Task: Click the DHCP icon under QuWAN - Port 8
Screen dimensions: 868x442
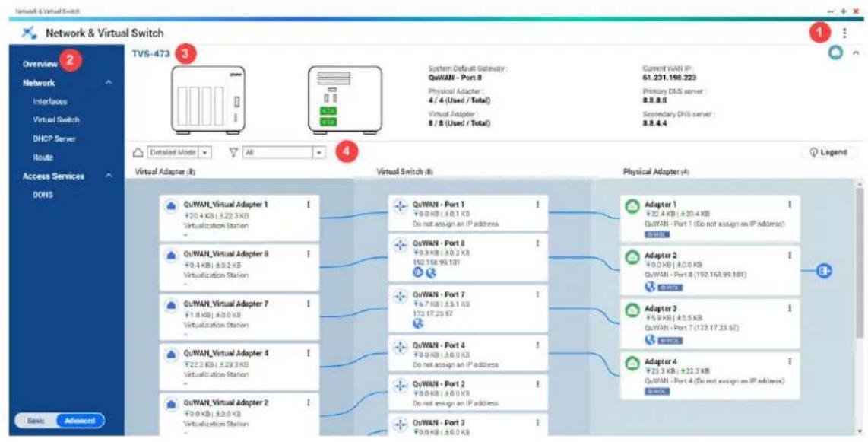Action: [419, 272]
